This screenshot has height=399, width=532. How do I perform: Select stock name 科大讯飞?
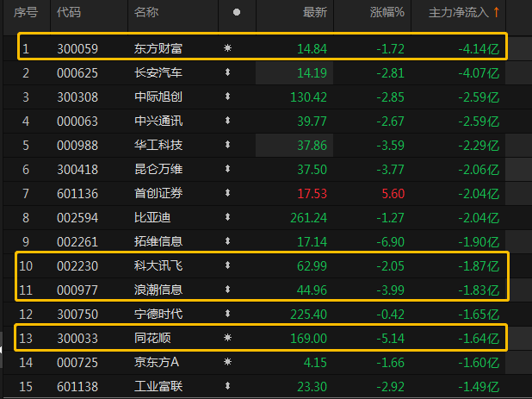[x=158, y=265]
